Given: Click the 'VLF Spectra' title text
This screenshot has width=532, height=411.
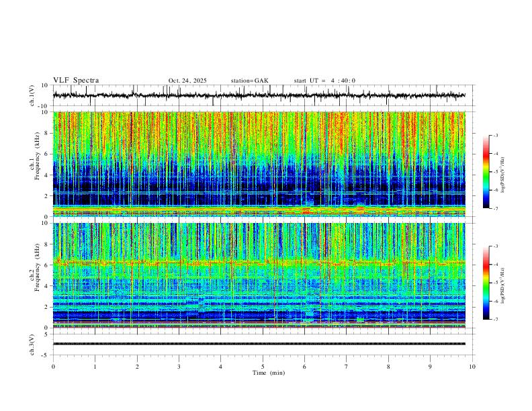Looking at the screenshot, I should (76, 81).
